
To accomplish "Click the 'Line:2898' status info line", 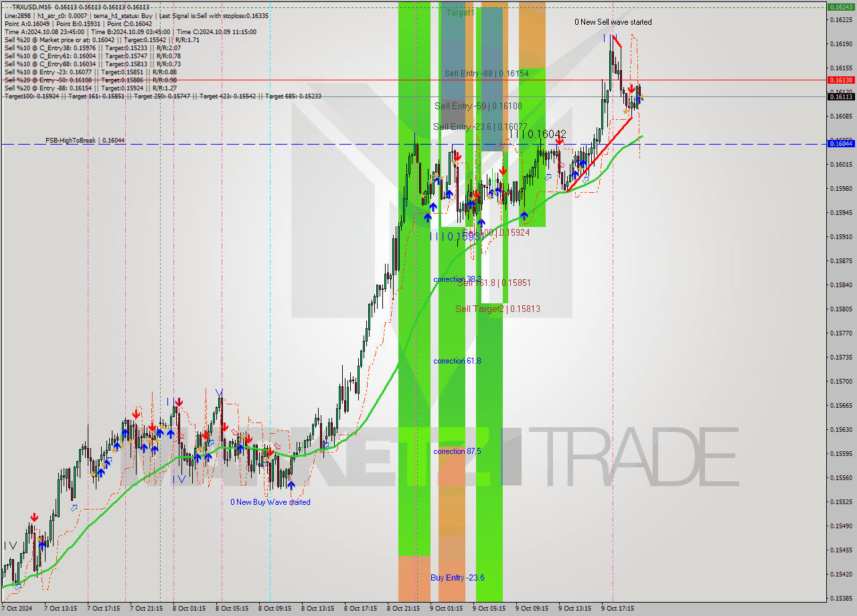I will pos(137,15).
